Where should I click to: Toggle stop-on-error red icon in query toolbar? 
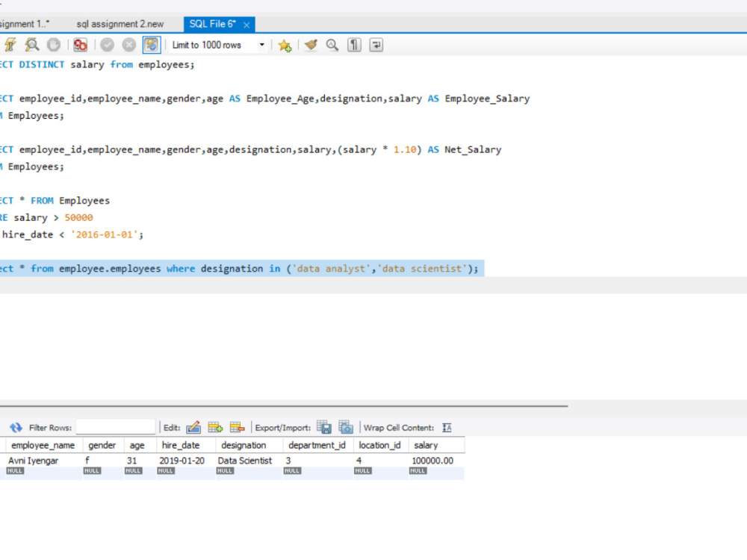point(80,46)
